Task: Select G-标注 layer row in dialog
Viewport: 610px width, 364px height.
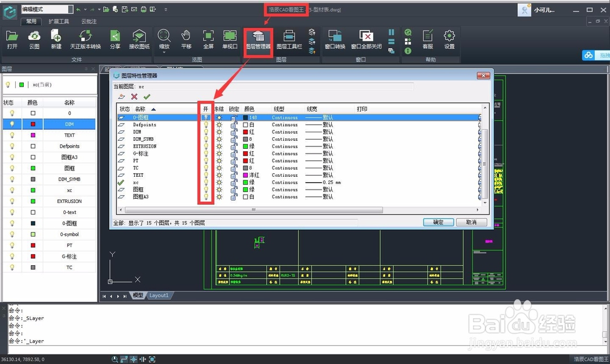Action: point(299,154)
